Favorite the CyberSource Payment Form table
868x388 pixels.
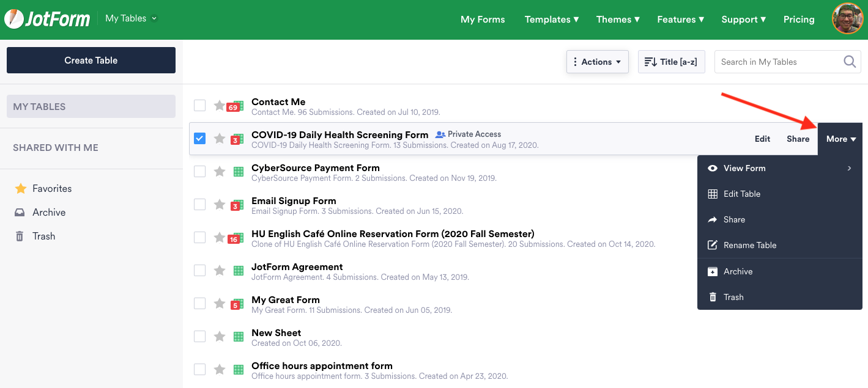[x=220, y=172]
